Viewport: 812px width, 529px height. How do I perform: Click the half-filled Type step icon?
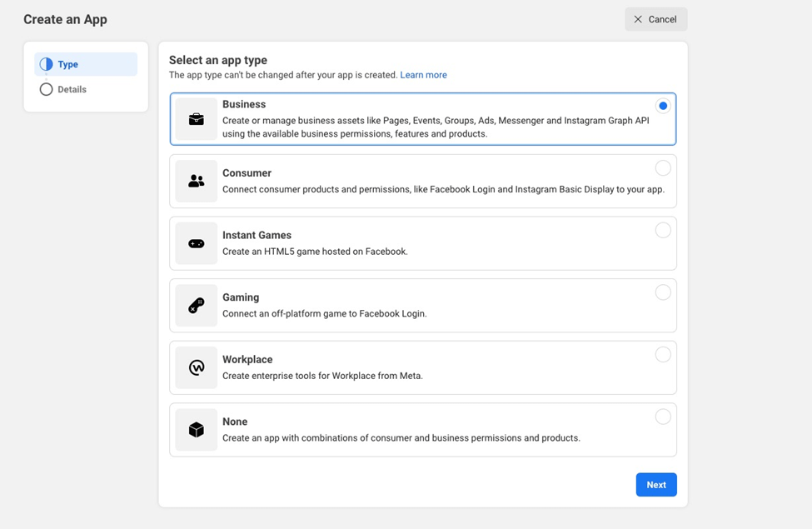point(47,64)
